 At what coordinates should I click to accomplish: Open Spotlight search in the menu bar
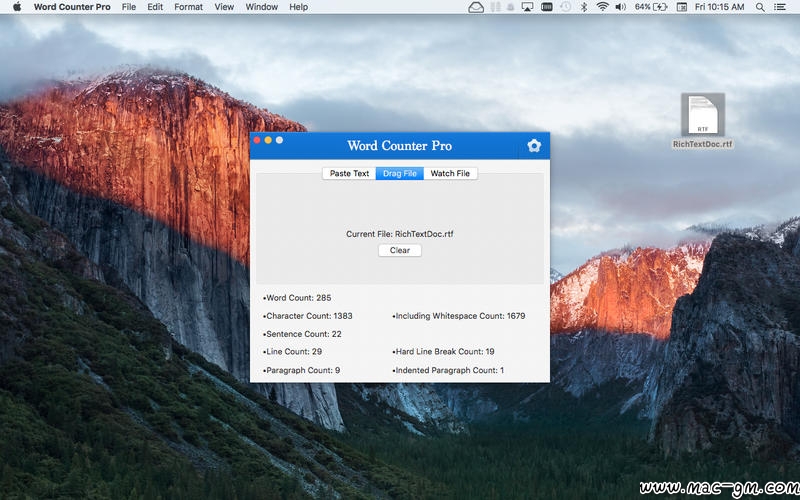coord(760,7)
